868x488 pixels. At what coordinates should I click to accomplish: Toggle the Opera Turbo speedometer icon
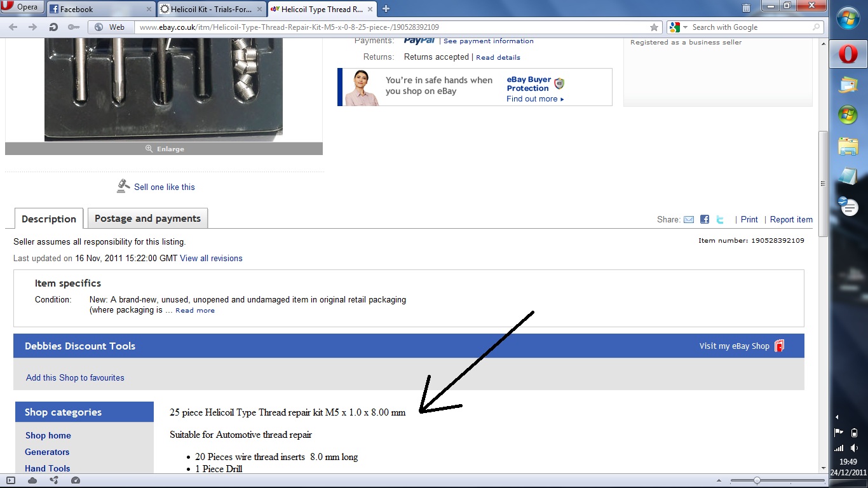(x=76, y=480)
